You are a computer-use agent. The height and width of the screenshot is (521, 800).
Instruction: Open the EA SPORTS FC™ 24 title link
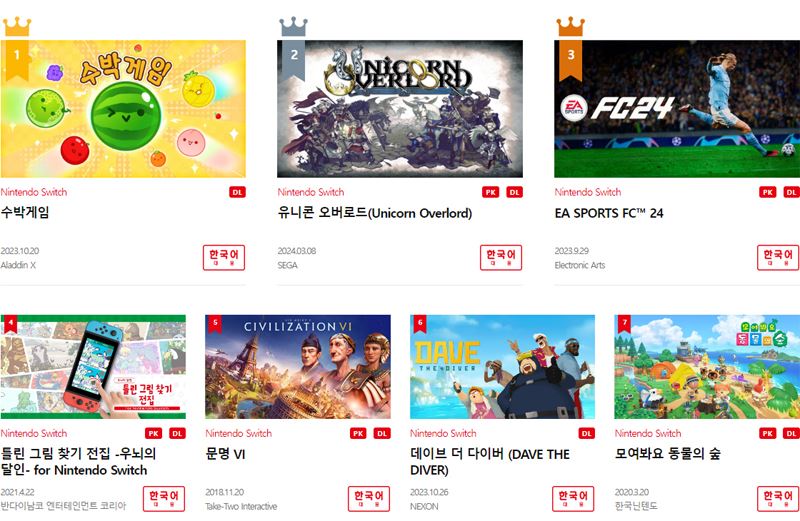(x=609, y=213)
